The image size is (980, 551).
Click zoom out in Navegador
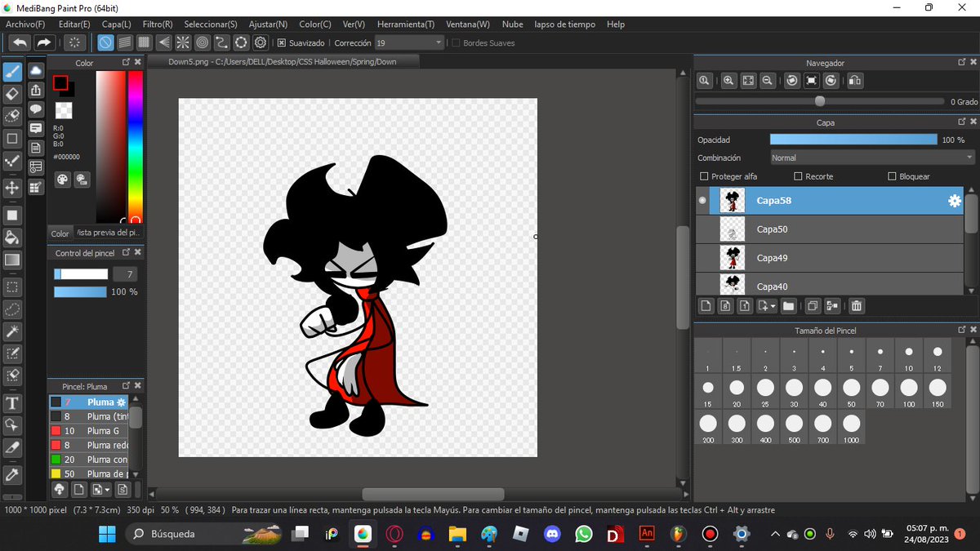pyautogui.click(x=768, y=81)
